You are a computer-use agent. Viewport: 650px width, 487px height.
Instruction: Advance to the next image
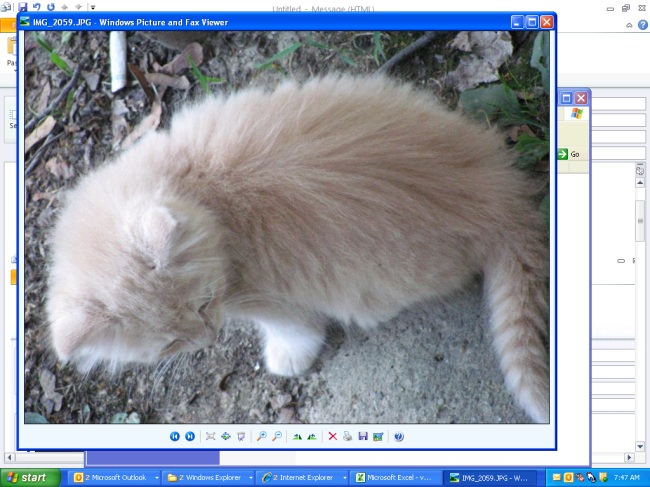190,437
